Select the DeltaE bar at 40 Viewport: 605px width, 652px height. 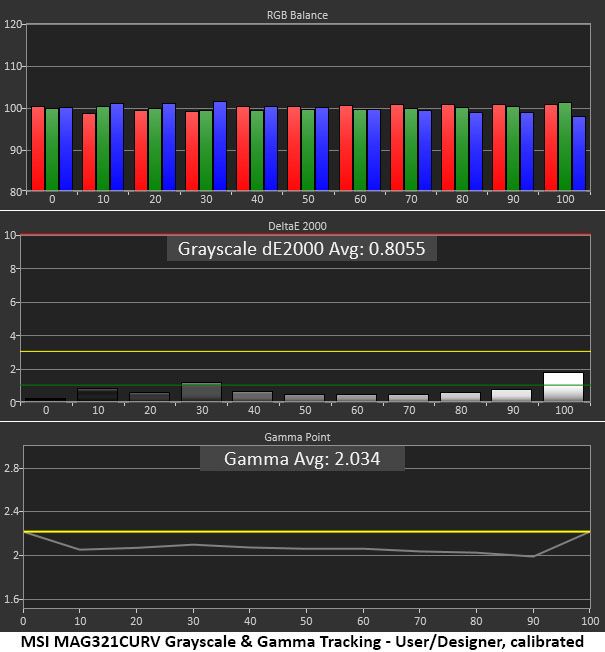tap(253, 396)
